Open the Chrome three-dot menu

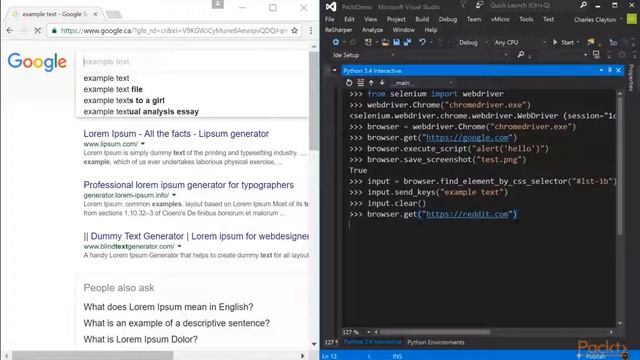311,30
